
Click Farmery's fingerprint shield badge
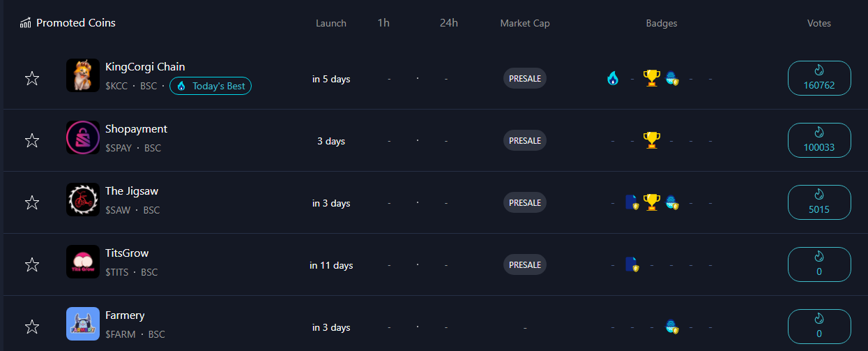[672, 327]
